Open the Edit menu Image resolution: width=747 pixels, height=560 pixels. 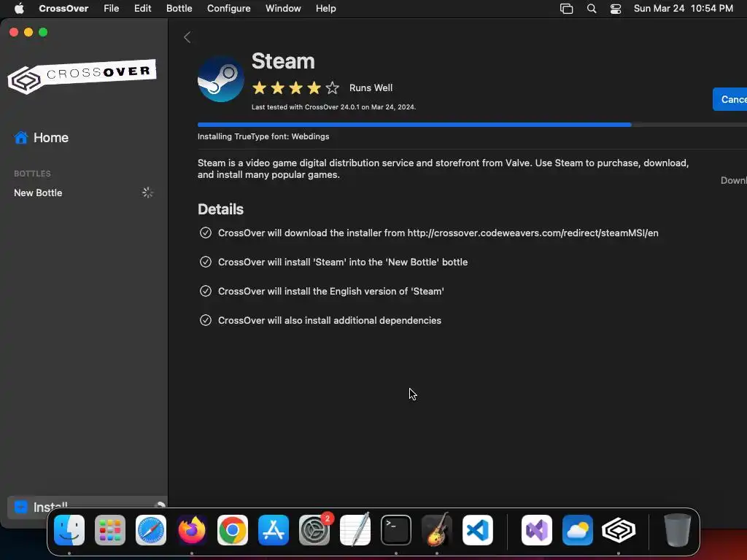pyautogui.click(x=142, y=8)
